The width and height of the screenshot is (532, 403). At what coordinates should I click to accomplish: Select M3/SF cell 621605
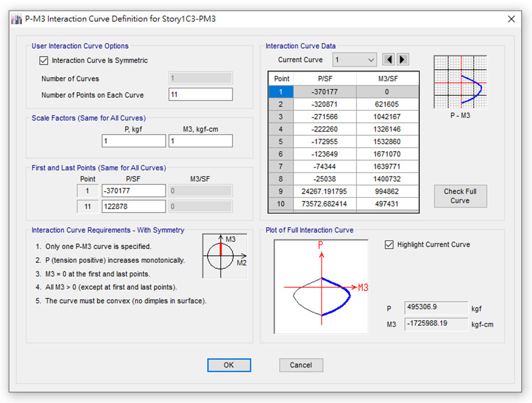tap(387, 104)
